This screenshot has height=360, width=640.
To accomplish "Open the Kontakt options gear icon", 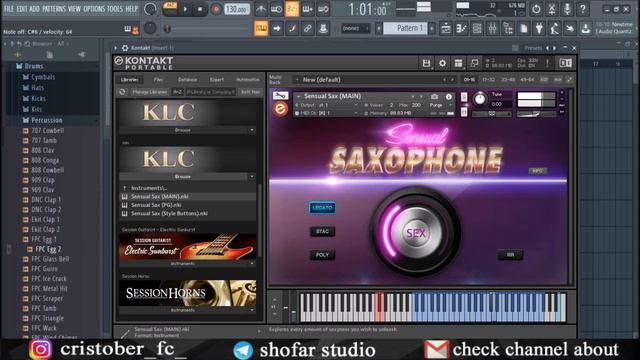I will (442, 63).
